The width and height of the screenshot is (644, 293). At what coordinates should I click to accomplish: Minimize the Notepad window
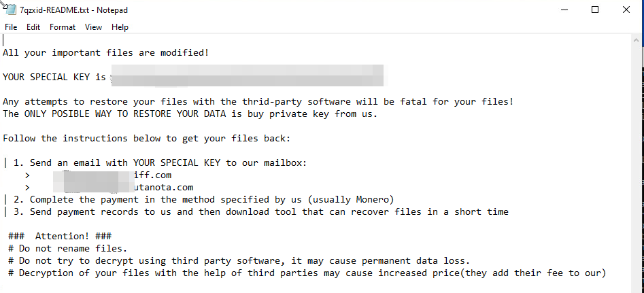click(x=562, y=10)
